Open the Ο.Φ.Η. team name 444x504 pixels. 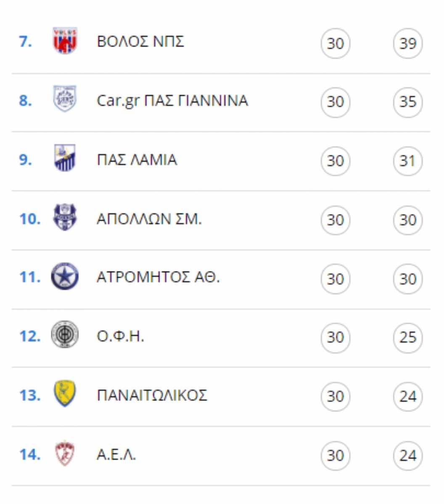[x=120, y=336]
